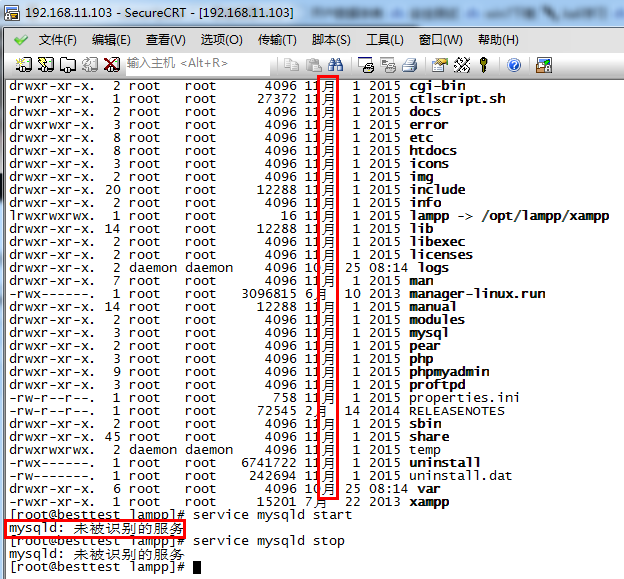Image resolution: width=624 pixels, height=579 pixels.
Task: Click the licenses directory name
Action: click(441, 255)
